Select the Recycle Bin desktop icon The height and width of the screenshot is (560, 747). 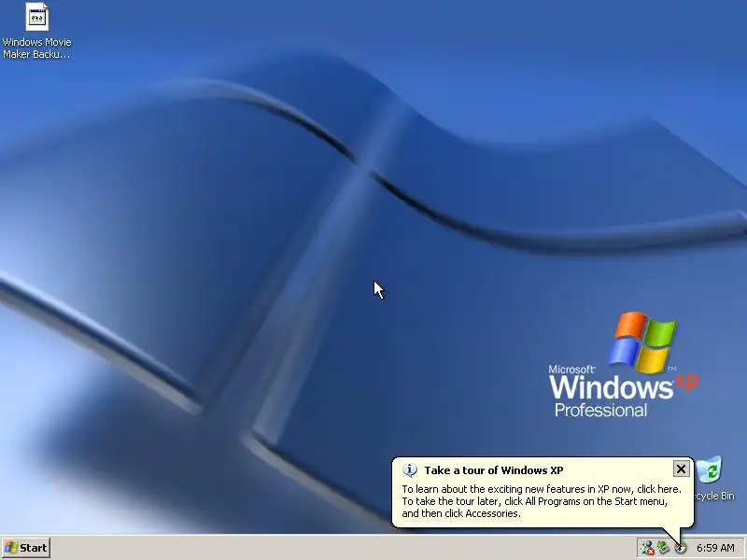[x=712, y=479]
